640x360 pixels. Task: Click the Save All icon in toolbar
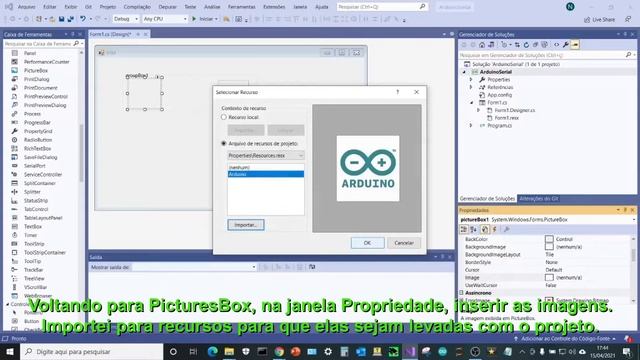[70, 19]
